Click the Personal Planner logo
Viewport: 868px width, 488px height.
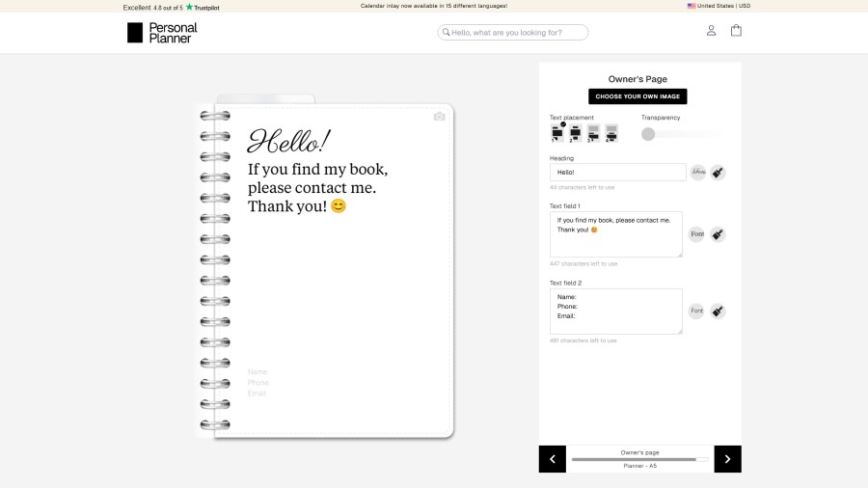[162, 33]
